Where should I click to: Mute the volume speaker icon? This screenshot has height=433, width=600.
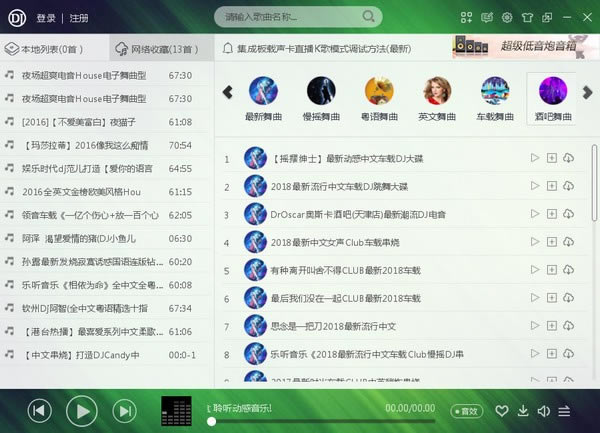point(543,411)
